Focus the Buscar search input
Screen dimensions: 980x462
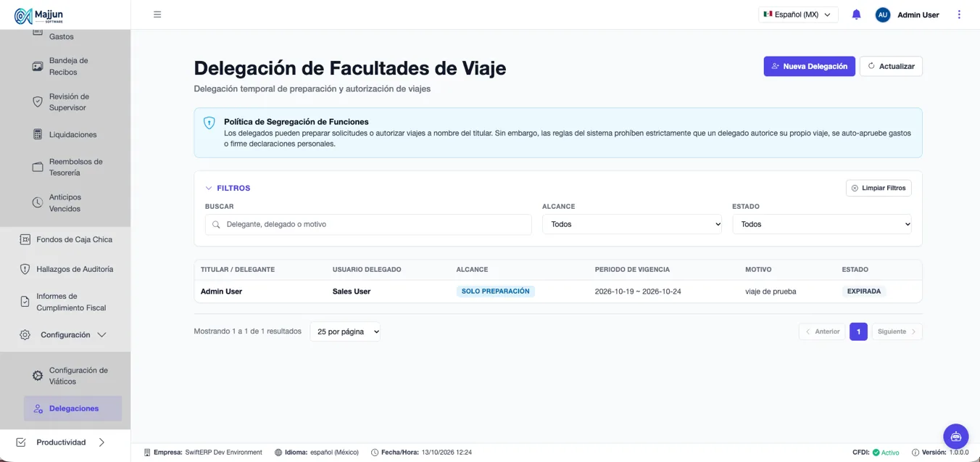[368, 224]
